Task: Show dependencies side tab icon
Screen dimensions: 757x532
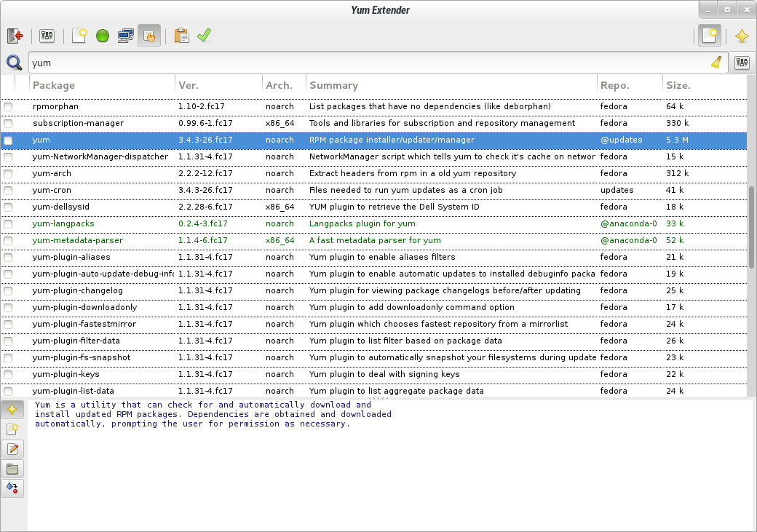Action: point(12,488)
